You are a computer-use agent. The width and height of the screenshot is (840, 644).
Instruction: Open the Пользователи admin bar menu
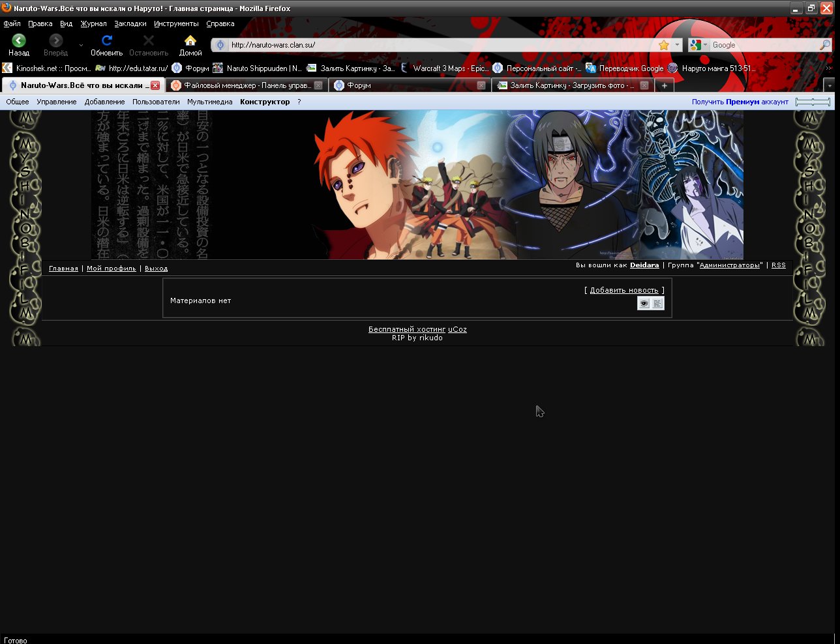coord(156,102)
